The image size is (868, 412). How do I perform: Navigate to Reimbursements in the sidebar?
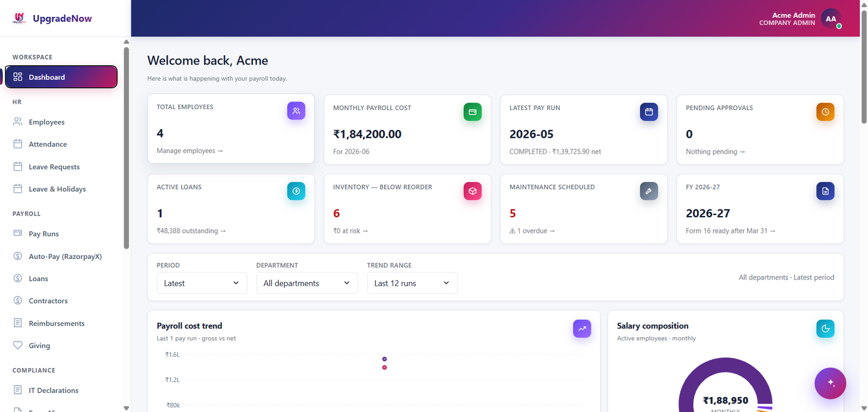[61, 323]
